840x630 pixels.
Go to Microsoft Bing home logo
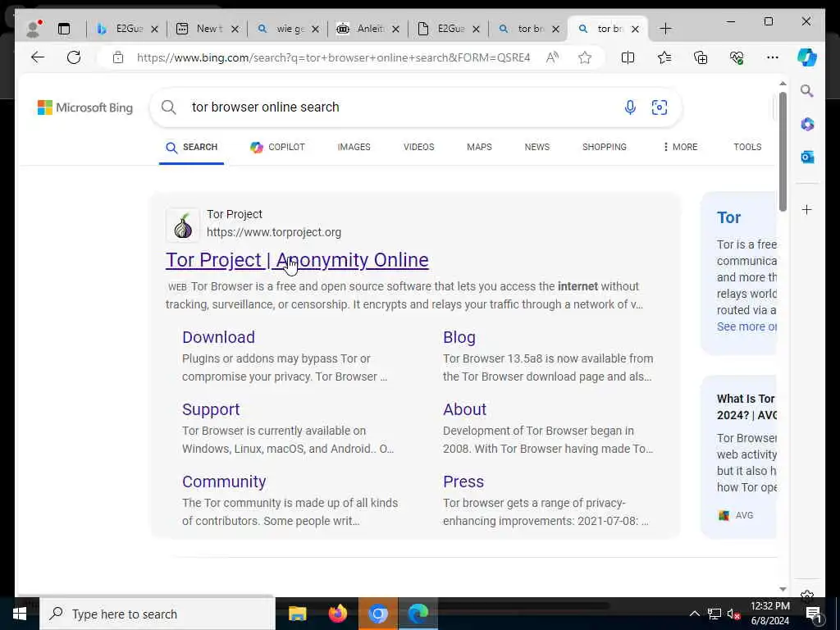click(x=85, y=107)
